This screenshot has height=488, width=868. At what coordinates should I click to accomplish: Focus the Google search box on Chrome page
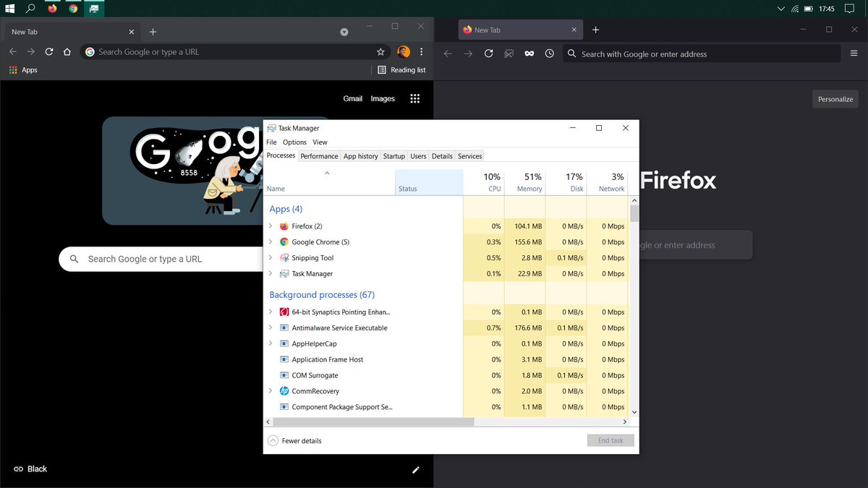(x=161, y=259)
